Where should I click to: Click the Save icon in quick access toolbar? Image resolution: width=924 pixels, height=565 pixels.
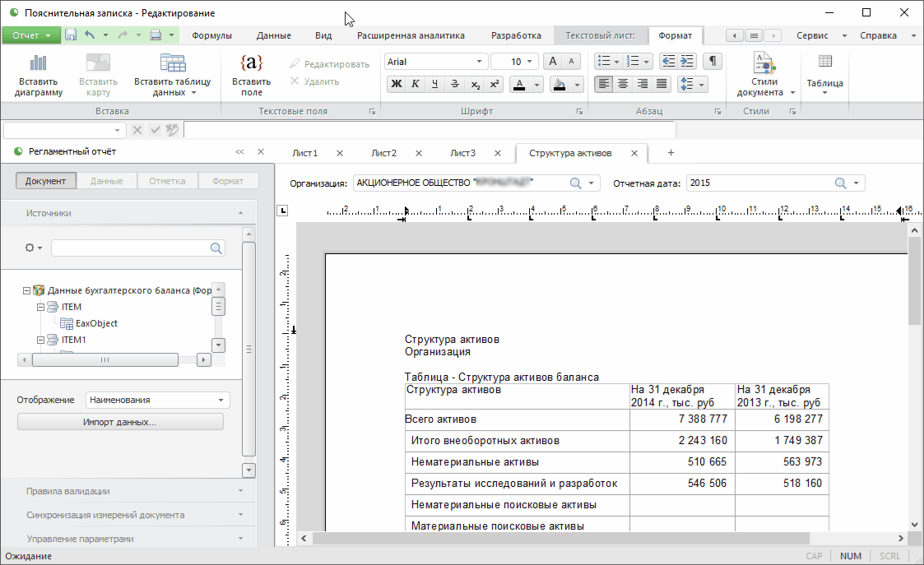coord(71,35)
